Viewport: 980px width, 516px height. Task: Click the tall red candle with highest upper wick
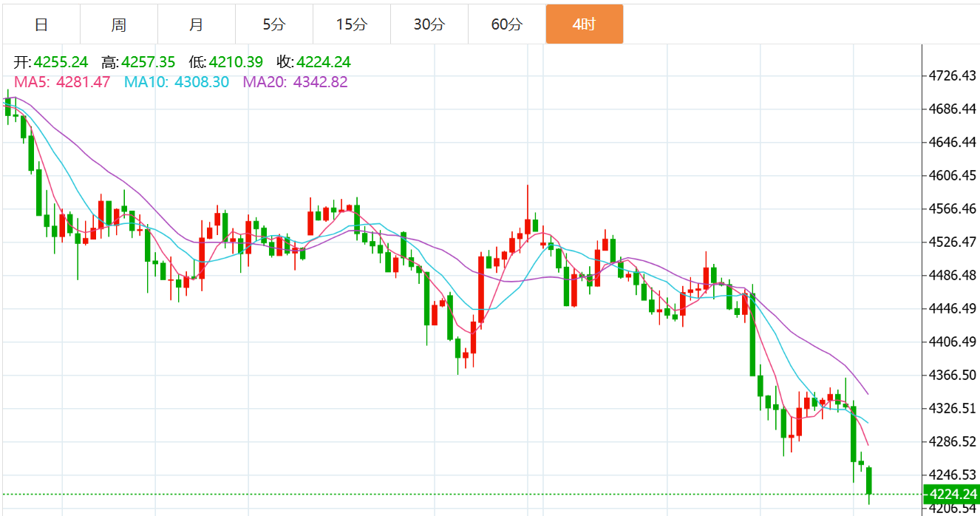(x=528, y=226)
